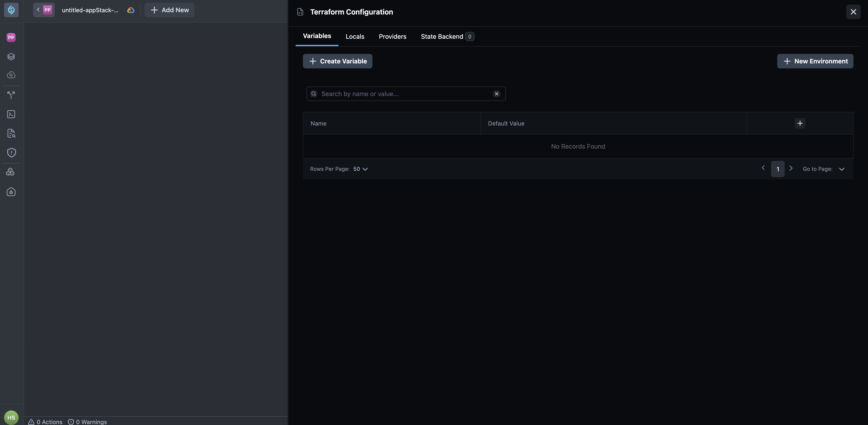Open the modules cube icon in sidebar

point(10,172)
